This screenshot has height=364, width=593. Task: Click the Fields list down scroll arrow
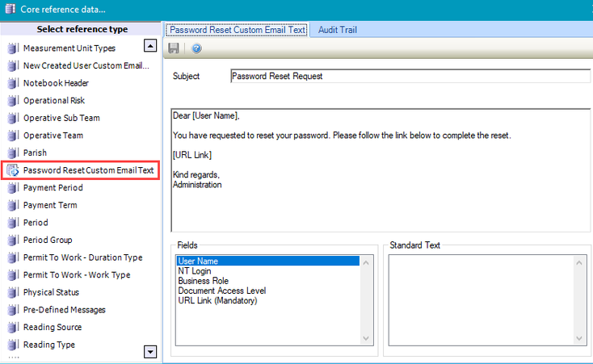368,337
